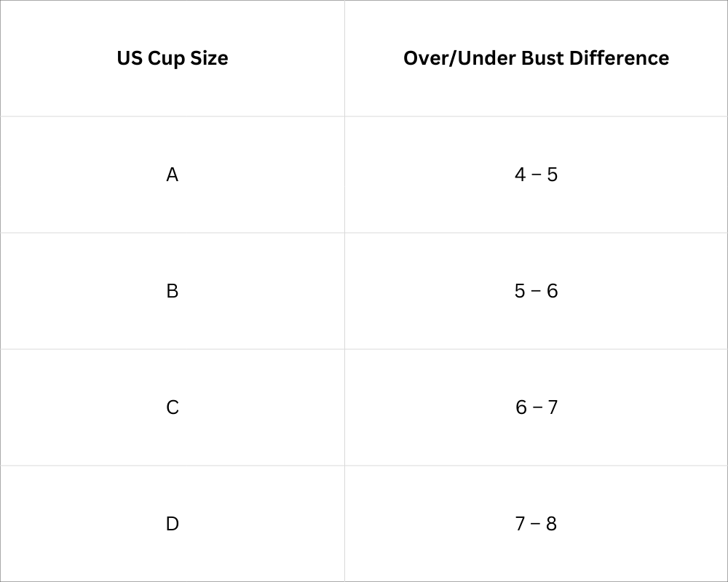This screenshot has height=582, width=728.
Task: Click the 6 – 7 difference cell
Action: (536, 407)
